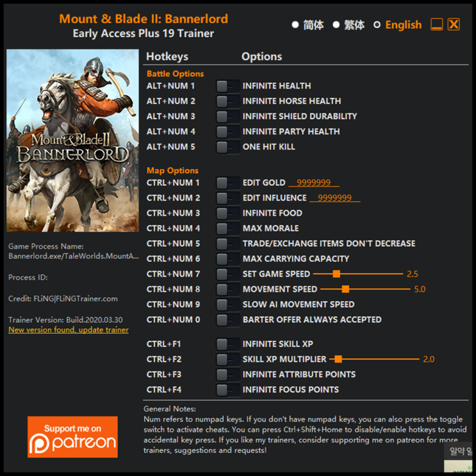Screen dimensions: 476x476
Task: Toggle Trade/Exchange Items Don't Decrease switch
Action: coord(227,244)
